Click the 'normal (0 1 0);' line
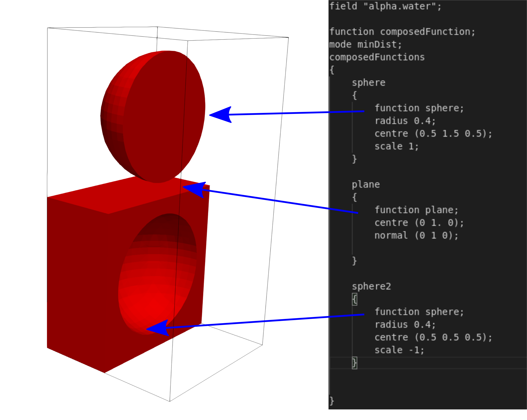Image resolution: width=527 pixels, height=420 pixels. click(417, 236)
